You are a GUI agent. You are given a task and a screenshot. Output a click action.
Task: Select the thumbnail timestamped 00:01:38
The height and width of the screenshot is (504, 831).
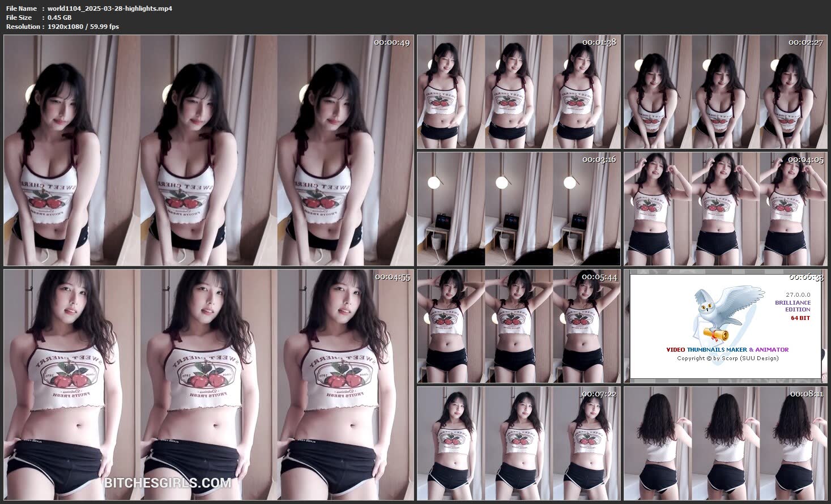coord(518,92)
